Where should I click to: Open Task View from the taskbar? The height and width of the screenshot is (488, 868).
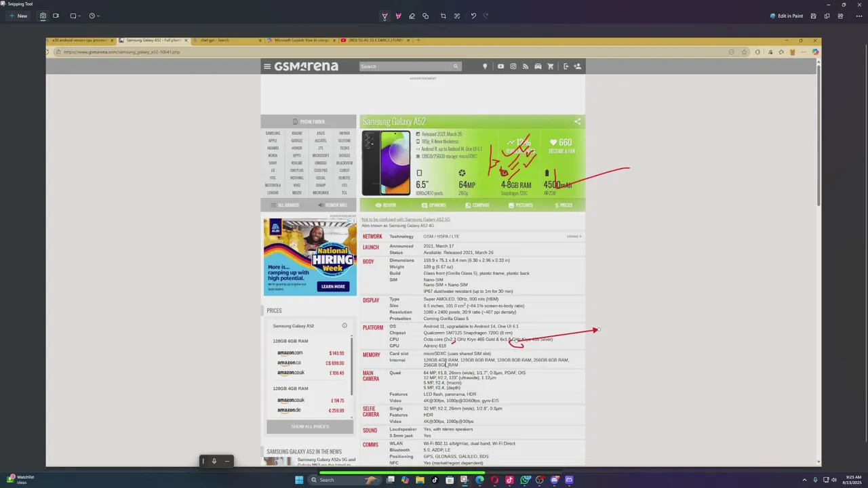[x=391, y=480]
